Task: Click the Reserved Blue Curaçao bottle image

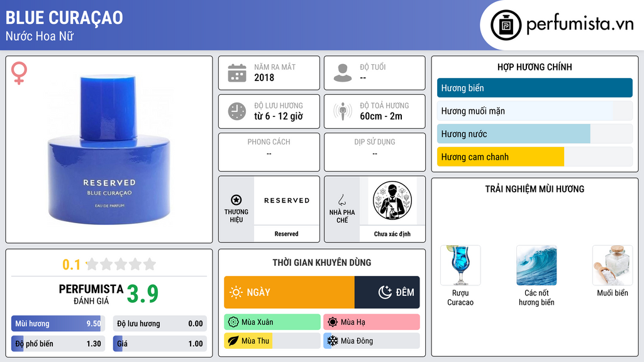Action: (x=109, y=150)
